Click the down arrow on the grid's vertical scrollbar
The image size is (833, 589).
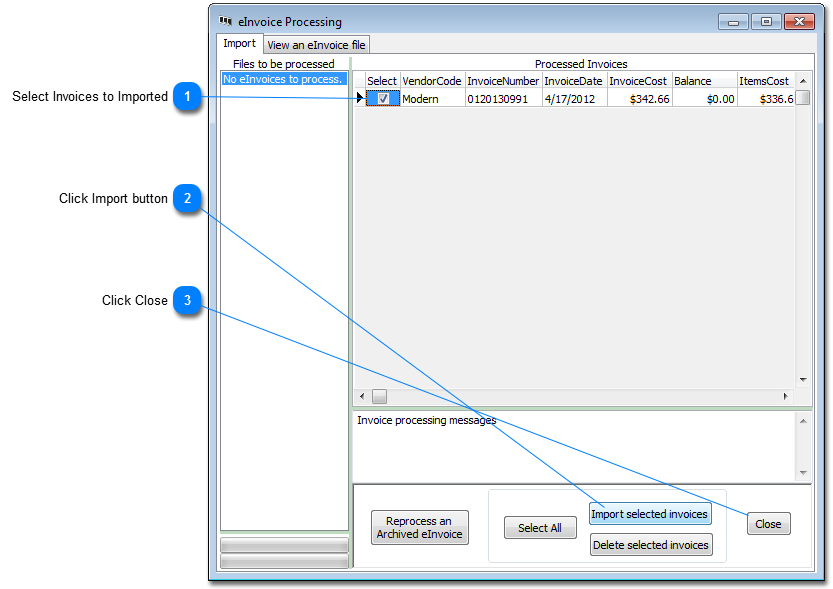click(803, 379)
